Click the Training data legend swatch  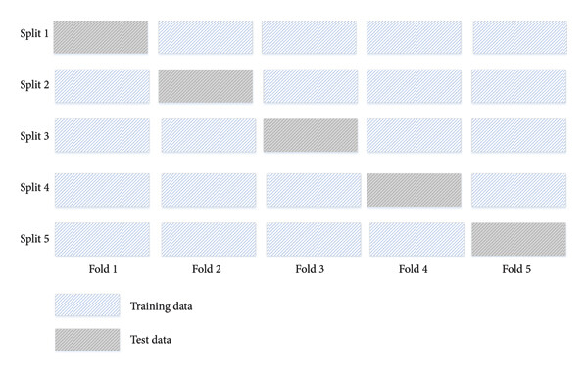(87, 305)
